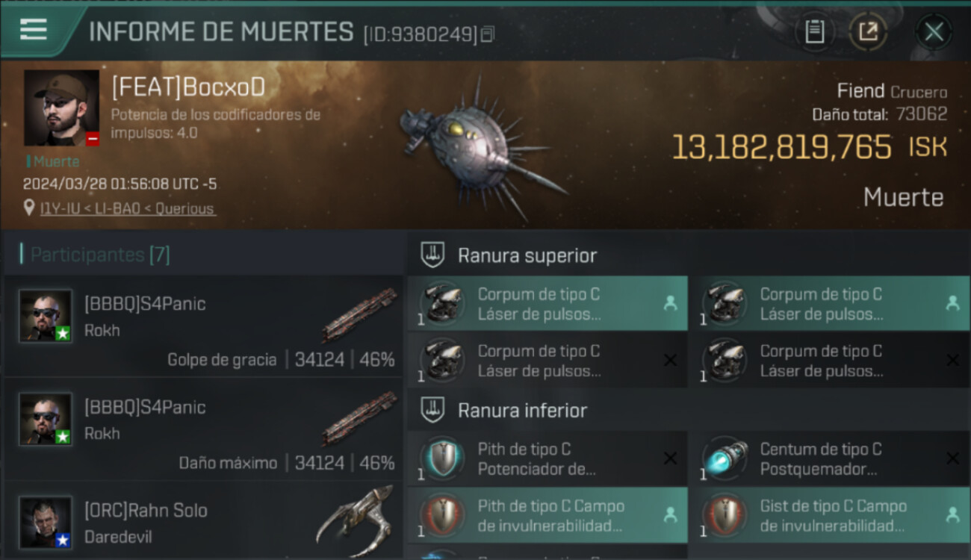
Task: Copy the kill report ID icon
Action: 488,34
